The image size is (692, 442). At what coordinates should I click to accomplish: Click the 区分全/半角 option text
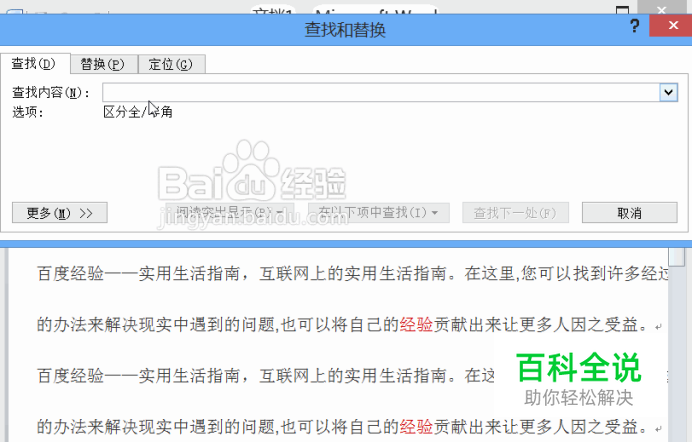pyautogui.click(x=138, y=112)
